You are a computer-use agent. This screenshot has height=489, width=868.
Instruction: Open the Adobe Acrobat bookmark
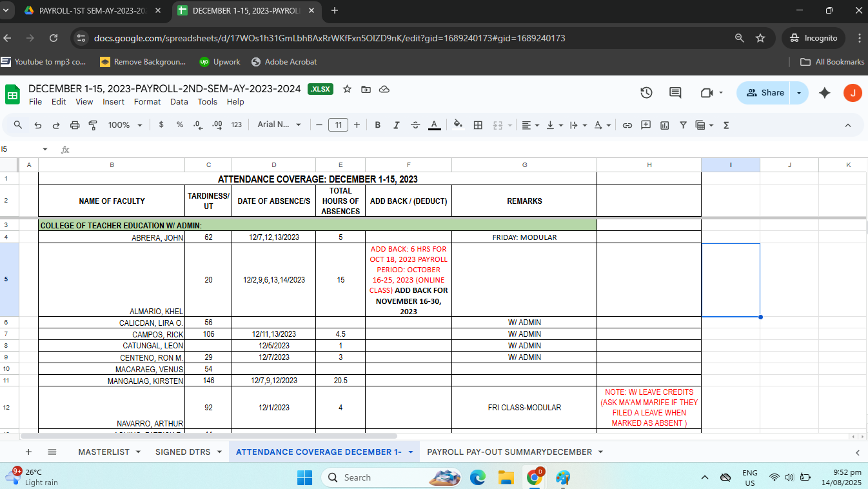pyautogui.click(x=284, y=62)
